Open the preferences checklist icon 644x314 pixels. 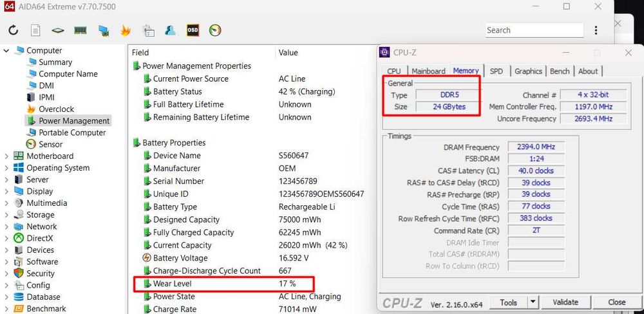pos(148,30)
